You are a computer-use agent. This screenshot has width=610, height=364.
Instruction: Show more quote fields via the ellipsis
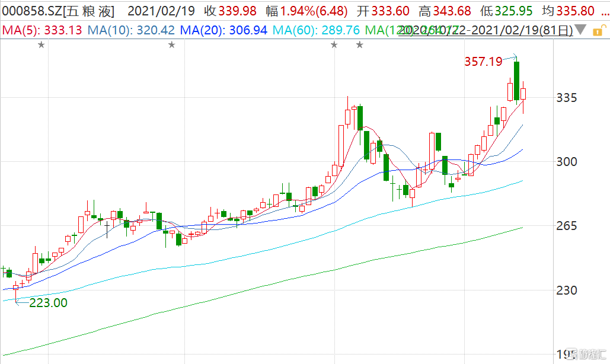click(x=605, y=13)
